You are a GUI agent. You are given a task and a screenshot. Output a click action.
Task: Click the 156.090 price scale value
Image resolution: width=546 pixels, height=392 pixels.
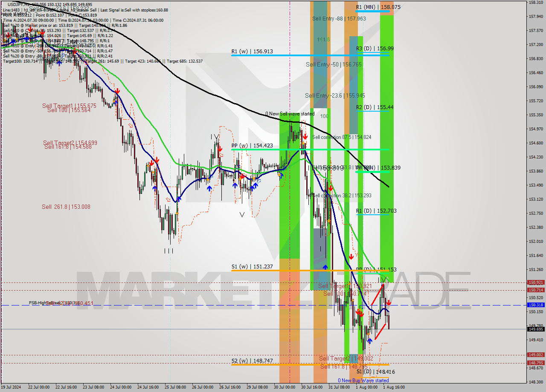click(x=536, y=87)
